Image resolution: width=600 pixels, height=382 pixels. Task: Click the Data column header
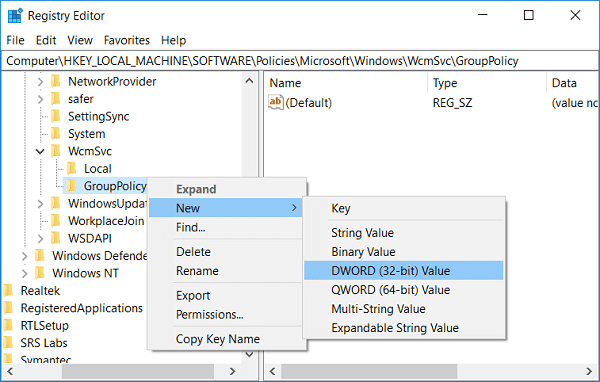pyautogui.click(x=573, y=83)
